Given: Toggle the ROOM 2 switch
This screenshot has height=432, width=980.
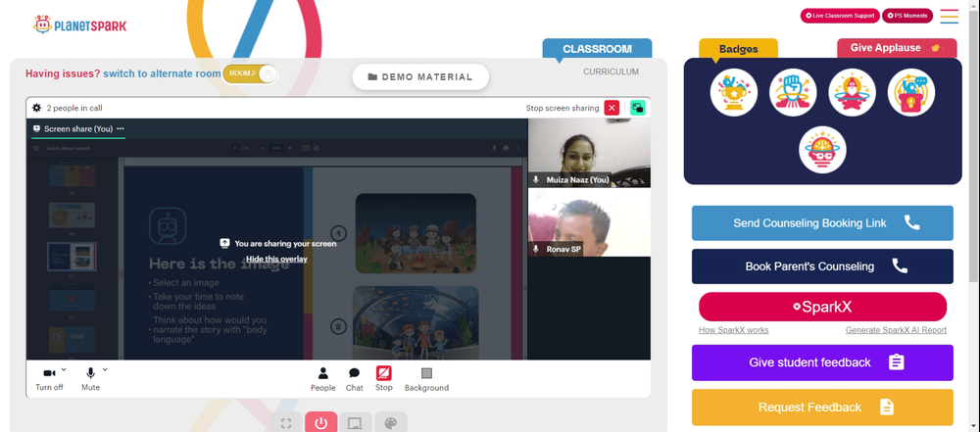Looking at the screenshot, I should tap(249, 73).
